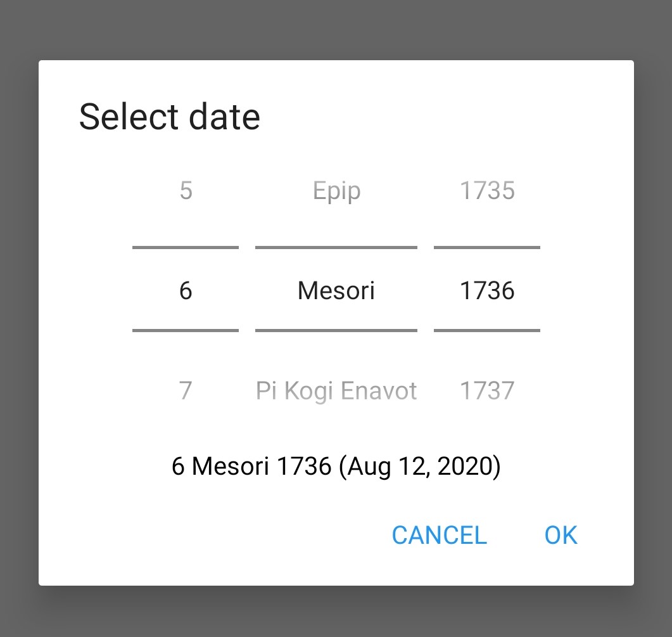Click the 6 Mesori 1736 date summary text
The height and width of the screenshot is (637, 672).
[336, 466]
